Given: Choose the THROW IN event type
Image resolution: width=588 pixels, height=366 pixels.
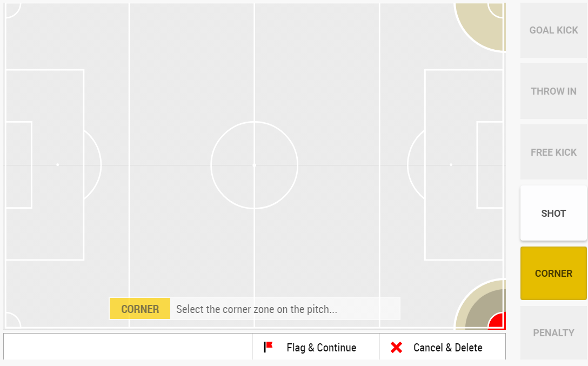Looking at the screenshot, I should tap(553, 91).
